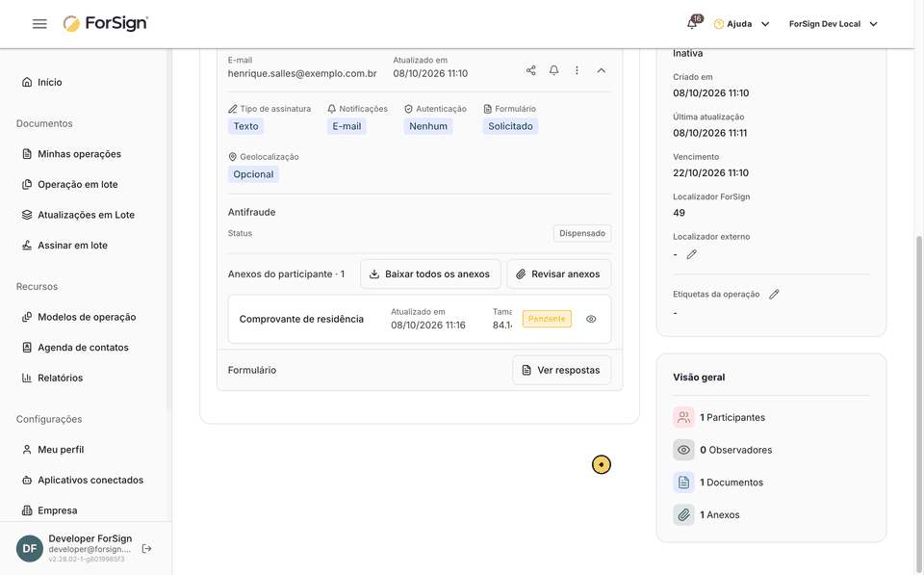Click the email henrique.salles@exemplo.com.br
This screenshot has height=575, width=924.
[302, 74]
